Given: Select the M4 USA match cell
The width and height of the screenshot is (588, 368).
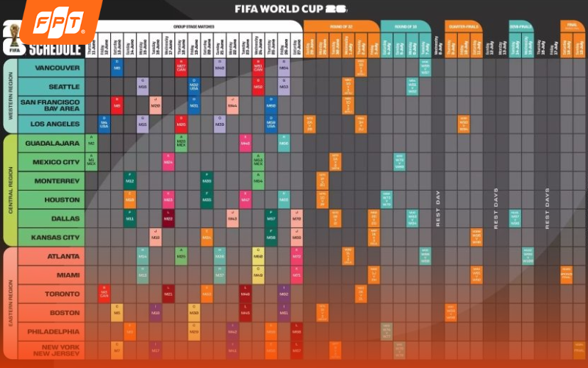Looking at the screenshot, I should tap(104, 124).
